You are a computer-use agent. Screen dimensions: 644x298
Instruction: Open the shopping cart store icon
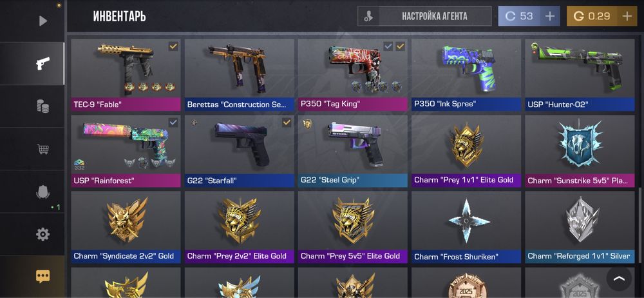tap(43, 149)
